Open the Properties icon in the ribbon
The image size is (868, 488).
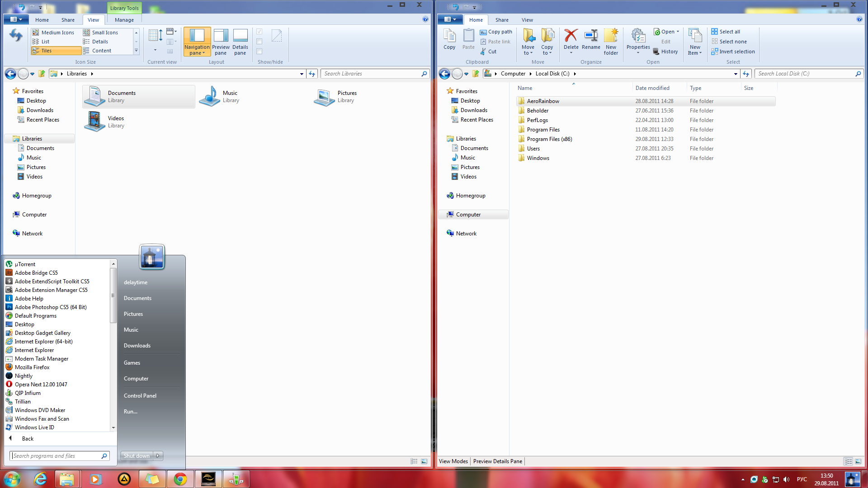pos(638,36)
